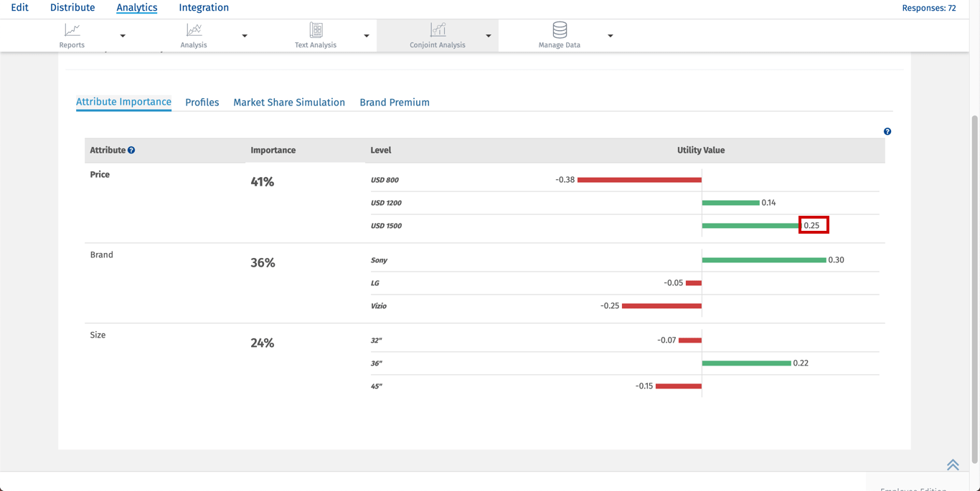
Task: Switch to the Profiles tab
Action: pyautogui.click(x=202, y=103)
